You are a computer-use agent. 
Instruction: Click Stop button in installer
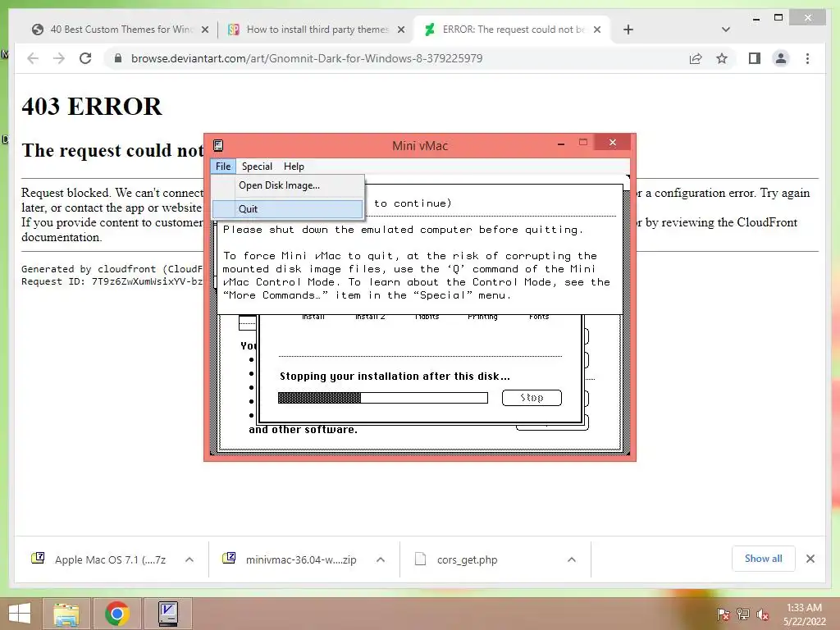[532, 398]
